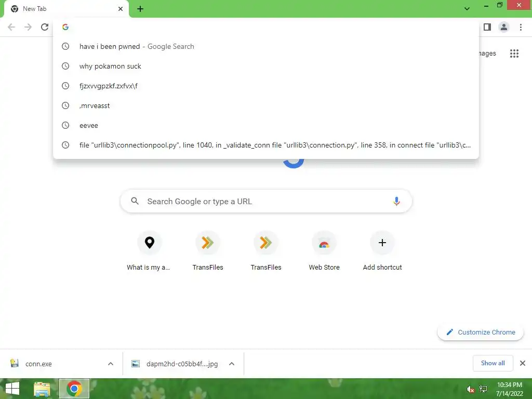
Task: Expand options for conn.exe download
Action: (111, 364)
